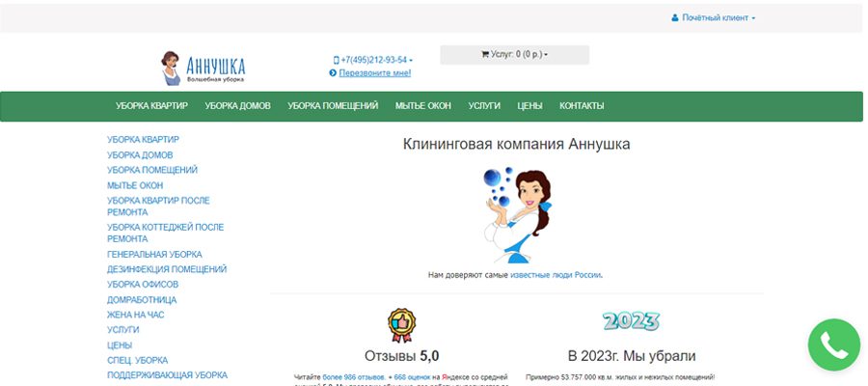Image resolution: width=868 pixels, height=386 pixels.
Task: Open the Почётный клиент dropdown
Action: [714, 17]
